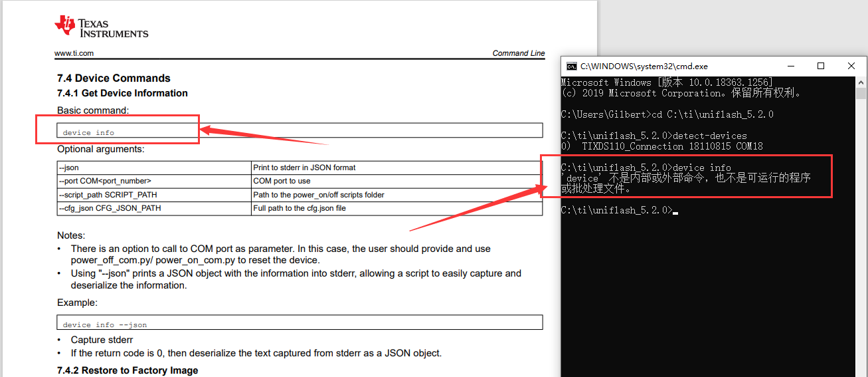Click the Texas Instruments logo
Screen dimensions: 868x377
coord(102,27)
